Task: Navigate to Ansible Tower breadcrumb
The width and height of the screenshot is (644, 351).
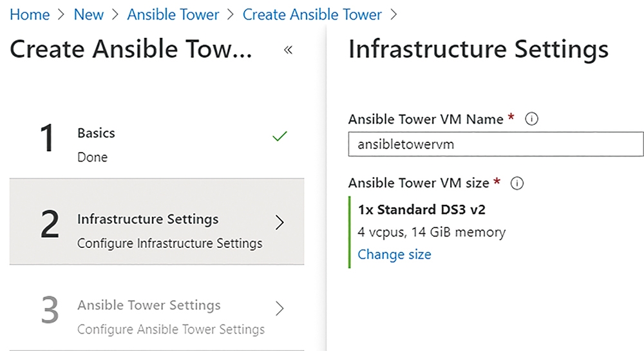Action: click(x=173, y=15)
